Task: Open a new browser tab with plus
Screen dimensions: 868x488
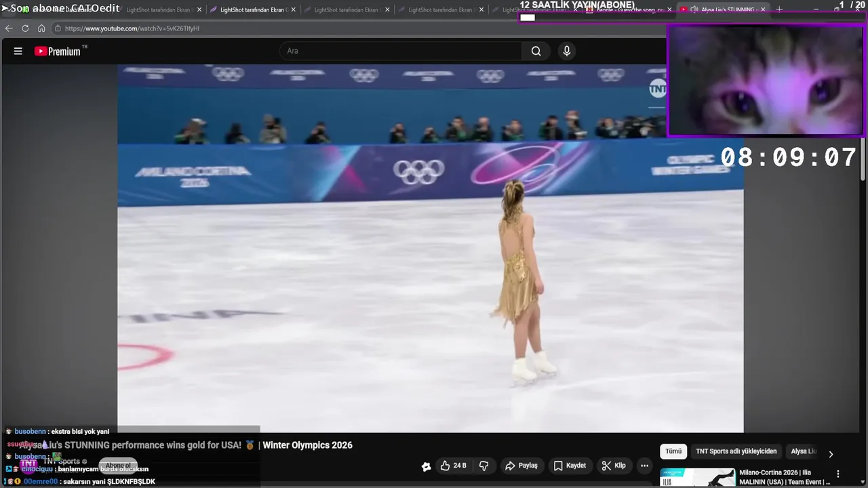Action: tap(779, 9)
